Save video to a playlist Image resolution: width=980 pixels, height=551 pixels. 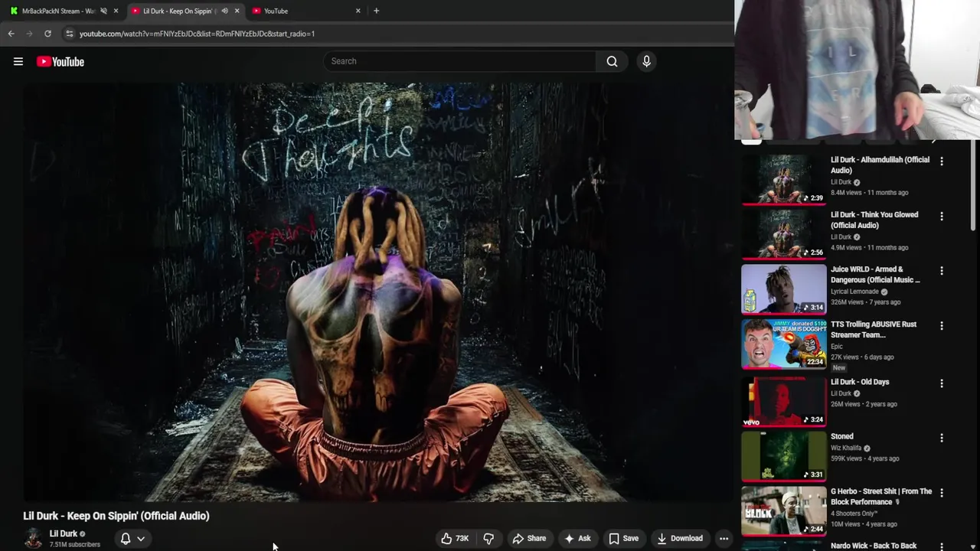click(623, 539)
